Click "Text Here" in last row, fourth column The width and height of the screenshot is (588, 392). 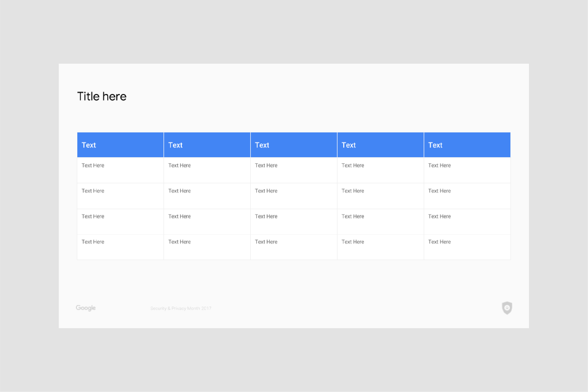click(x=353, y=242)
